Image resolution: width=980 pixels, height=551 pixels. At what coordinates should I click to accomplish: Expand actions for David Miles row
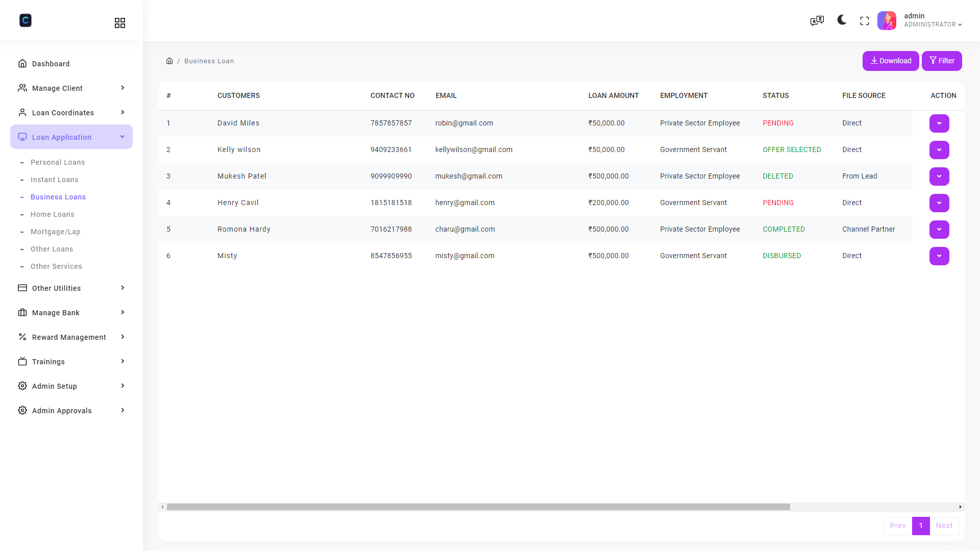click(939, 123)
